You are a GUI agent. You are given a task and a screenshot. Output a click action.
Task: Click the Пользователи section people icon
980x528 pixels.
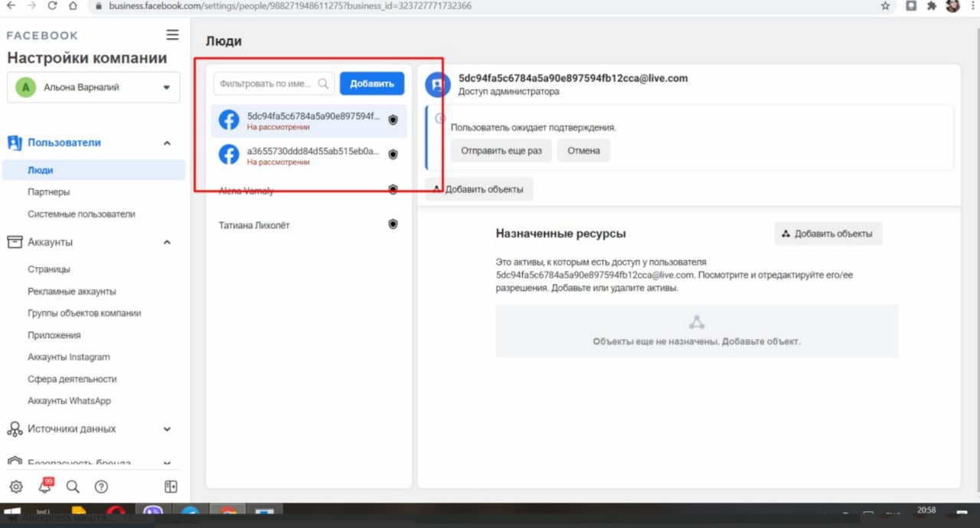(x=15, y=143)
